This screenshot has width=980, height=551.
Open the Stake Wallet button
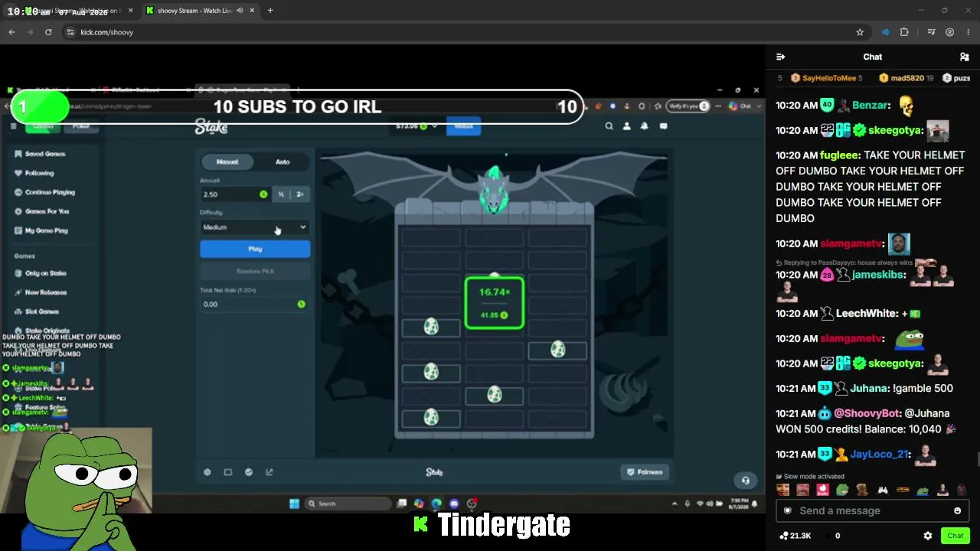coord(463,126)
